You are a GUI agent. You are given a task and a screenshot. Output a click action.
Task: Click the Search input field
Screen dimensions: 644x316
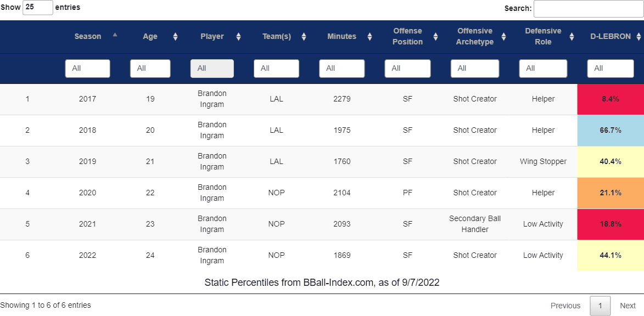point(589,9)
